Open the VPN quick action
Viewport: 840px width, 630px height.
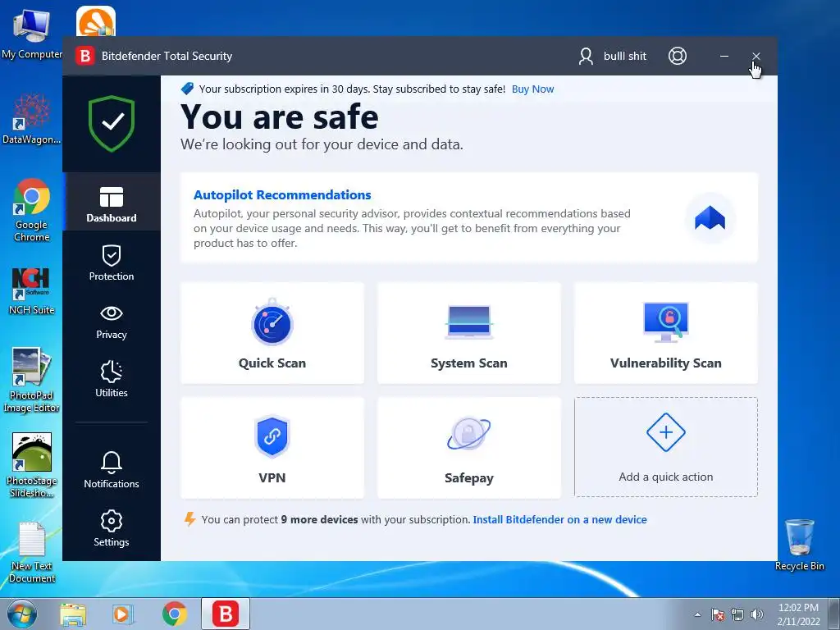click(272, 448)
